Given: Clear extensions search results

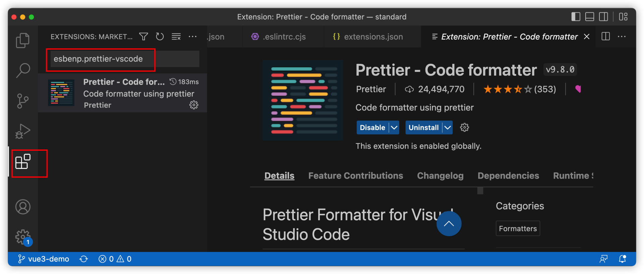Looking at the screenshot, I should tap(176, 37).
